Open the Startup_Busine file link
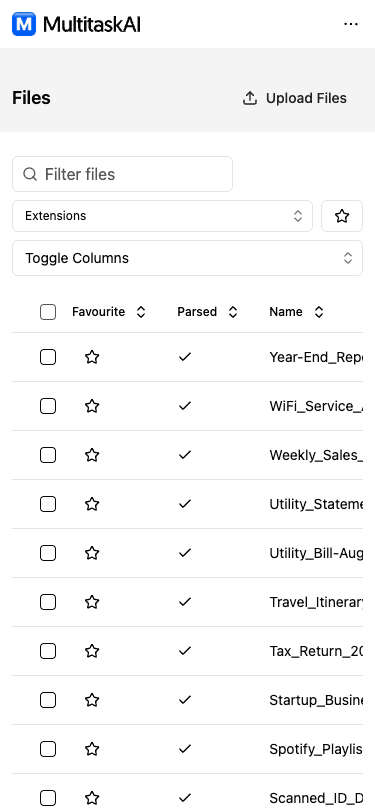Screen dimensions: 375x812 [x=316, y=700]
